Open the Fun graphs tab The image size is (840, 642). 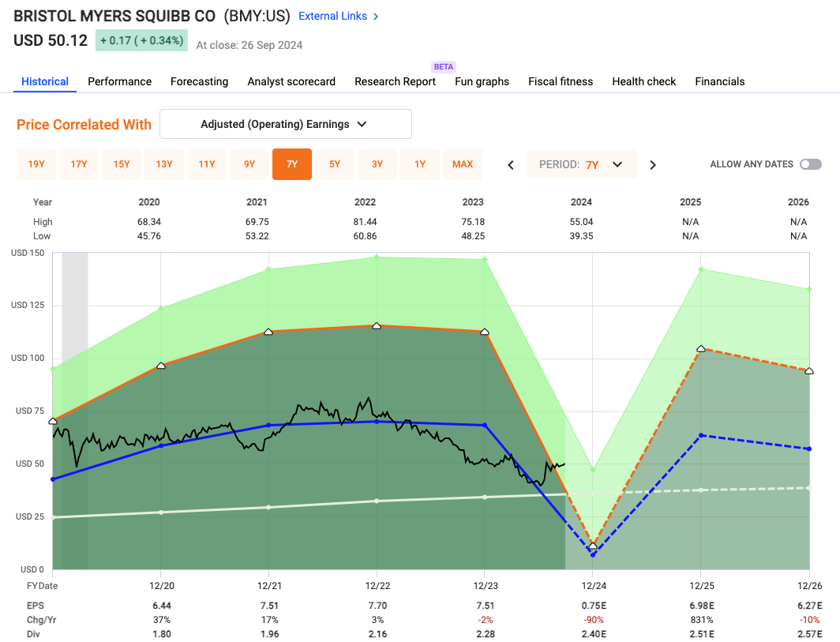(x=482, y=81)
